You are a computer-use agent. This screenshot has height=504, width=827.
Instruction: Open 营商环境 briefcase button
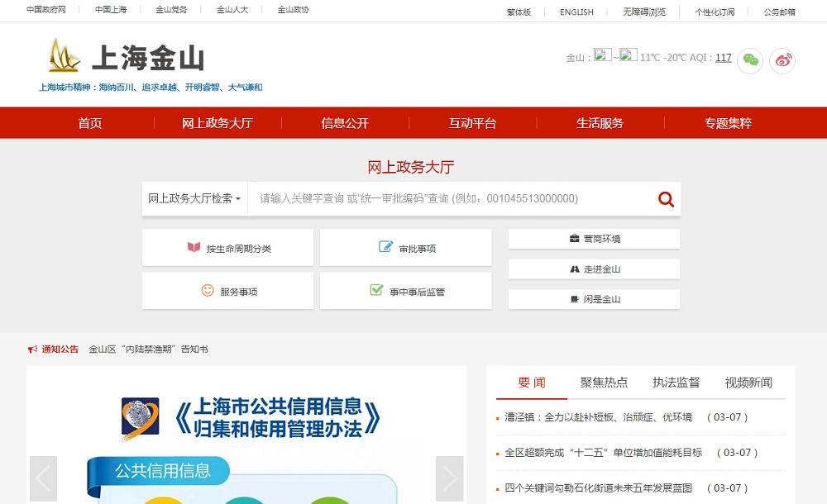pos(594,239)
